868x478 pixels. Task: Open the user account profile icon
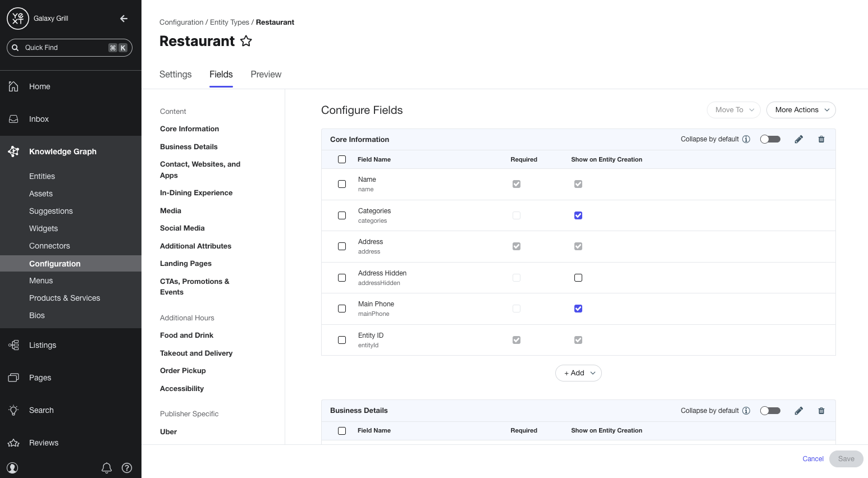(x=12, y=467)
